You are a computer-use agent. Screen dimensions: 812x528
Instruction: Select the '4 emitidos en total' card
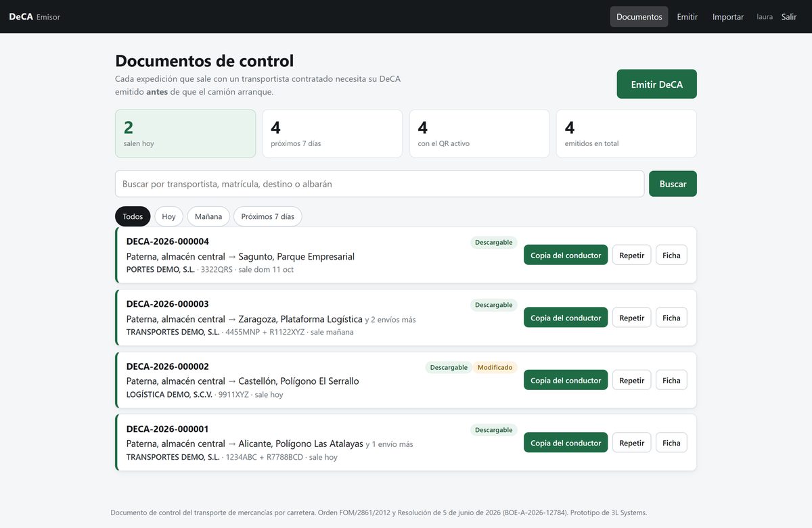(626, 134)
